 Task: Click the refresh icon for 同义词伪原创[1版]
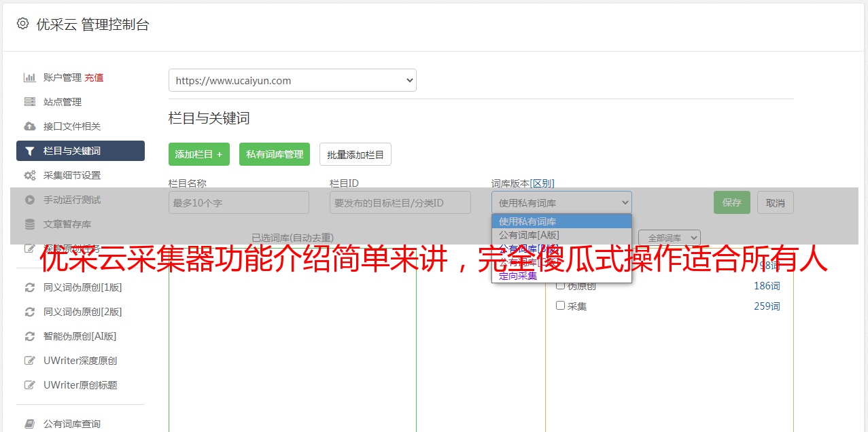[x=29, y=287]
